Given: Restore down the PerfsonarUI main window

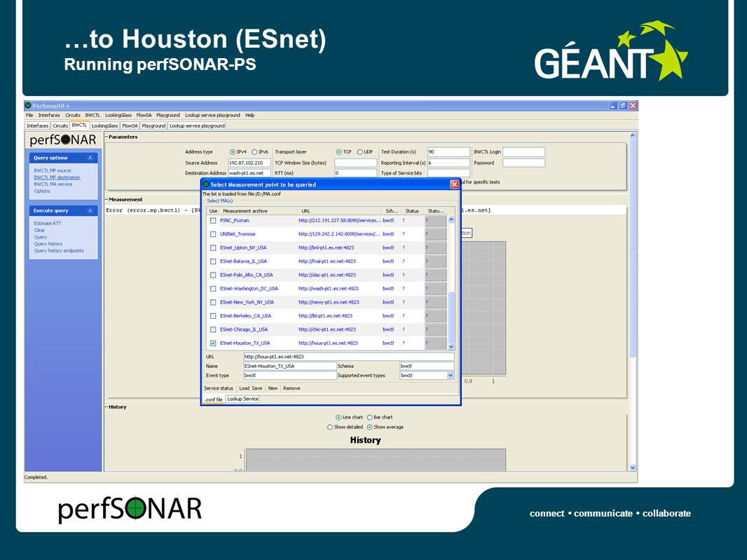Looking at the screenshot, I should coord(623,106).
